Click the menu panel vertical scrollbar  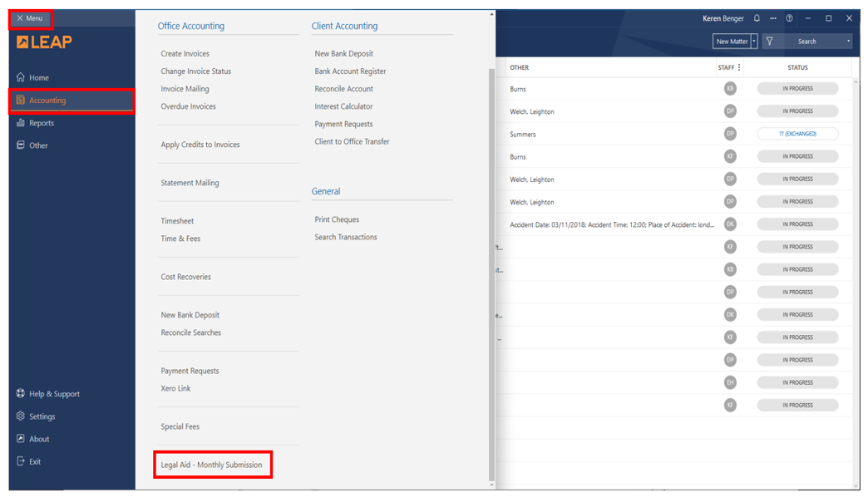click(491, 249)
